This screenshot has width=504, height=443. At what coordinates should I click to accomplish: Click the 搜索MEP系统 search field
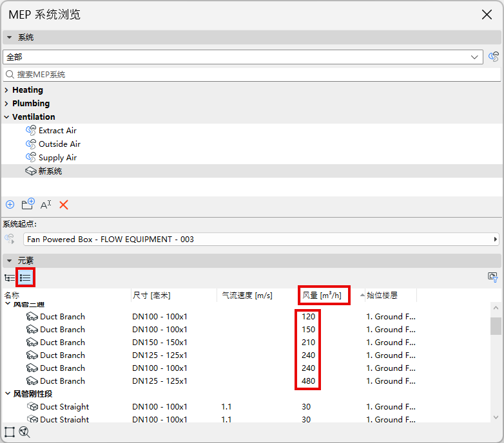pos(252,75)
